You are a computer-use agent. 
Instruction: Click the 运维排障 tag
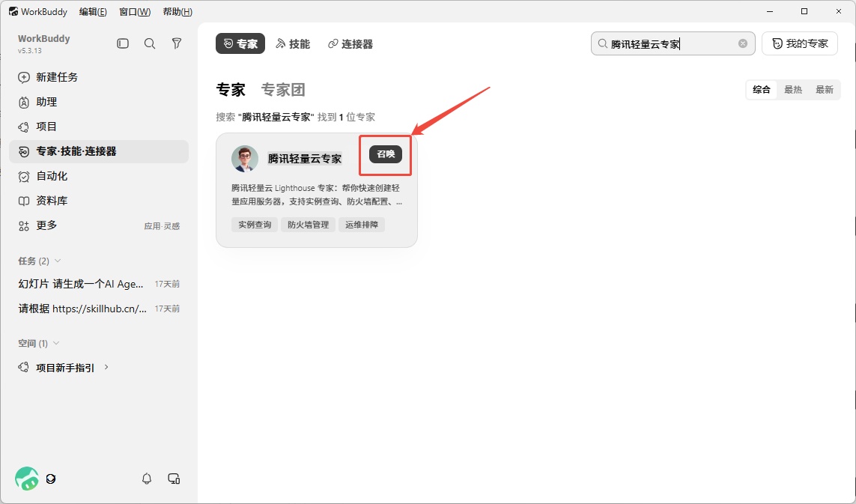[362, 225]
